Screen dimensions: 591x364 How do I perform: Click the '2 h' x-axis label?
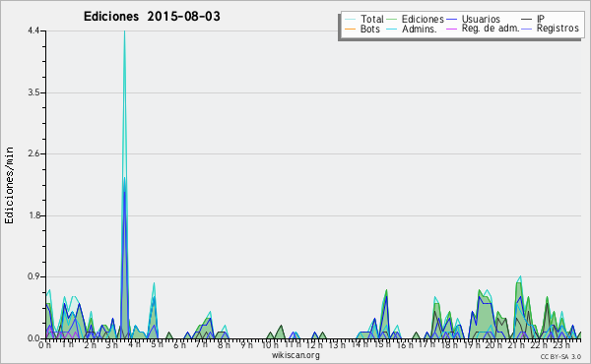pyautogui.click(x=90, y=345)
